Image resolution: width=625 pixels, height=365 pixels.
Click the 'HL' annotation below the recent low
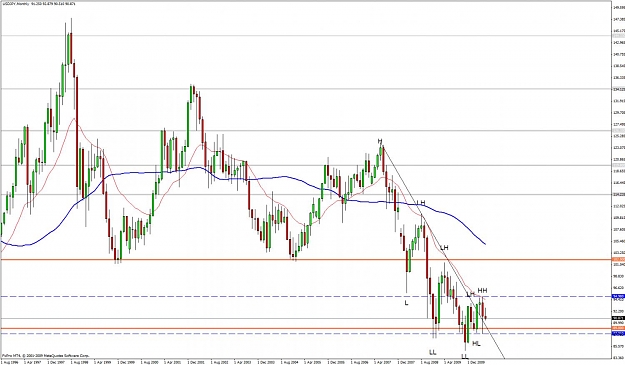(x=477, y=343)
